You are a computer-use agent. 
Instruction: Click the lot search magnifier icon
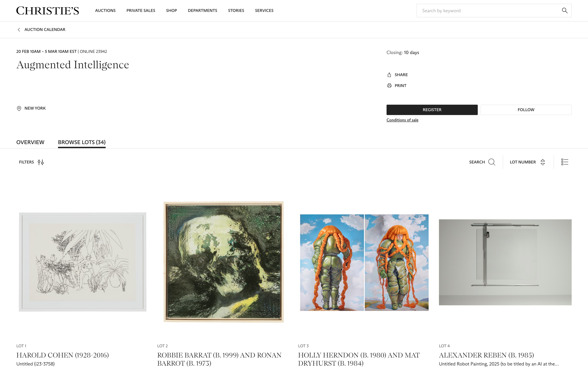click(492, 162)
